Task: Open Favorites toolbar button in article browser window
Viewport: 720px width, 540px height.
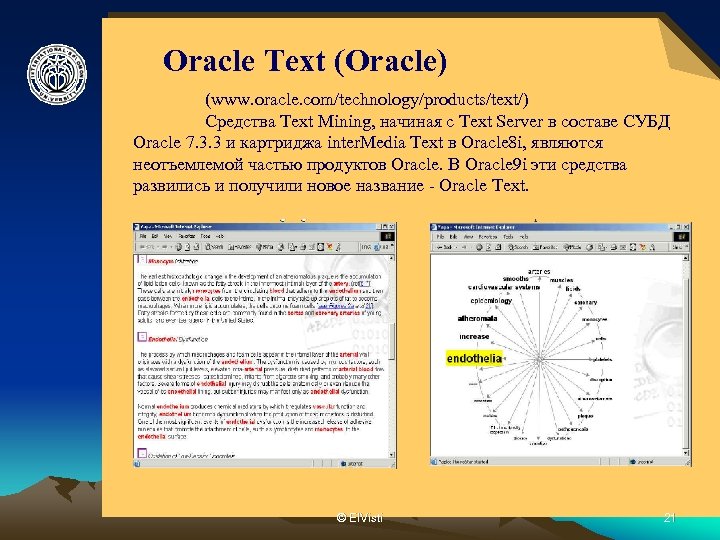Action: click(x=240, y=247)
